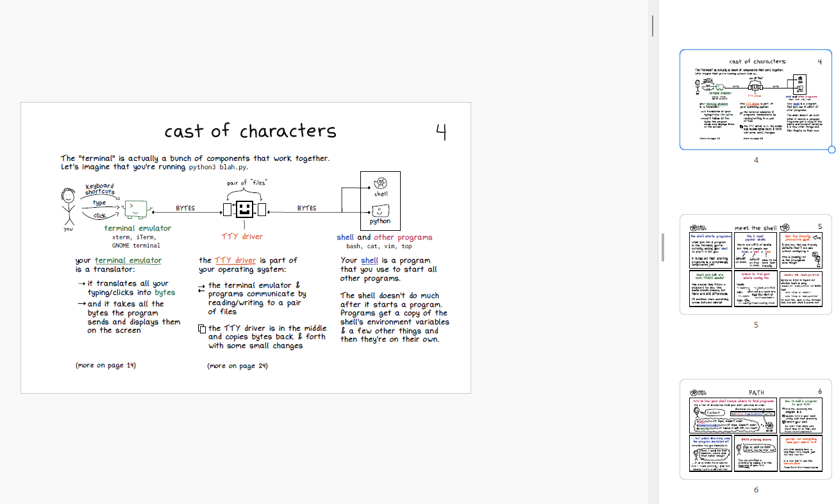Viewport: 836px width, 504px height.
Task: Select the page 4 thumbnail
Action: click(755, 99)
